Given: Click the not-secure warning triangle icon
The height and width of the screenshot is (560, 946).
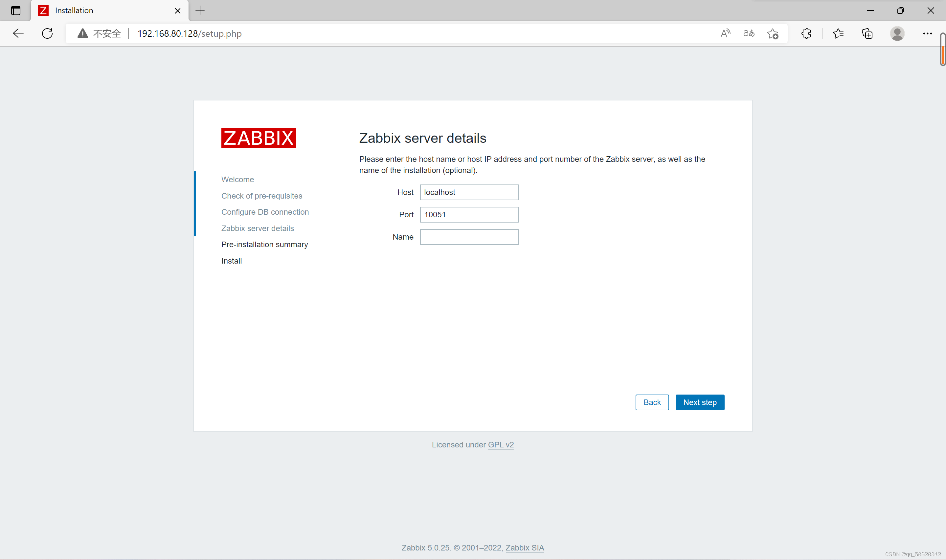Looking at the screenshot, I should coord(83,33).
